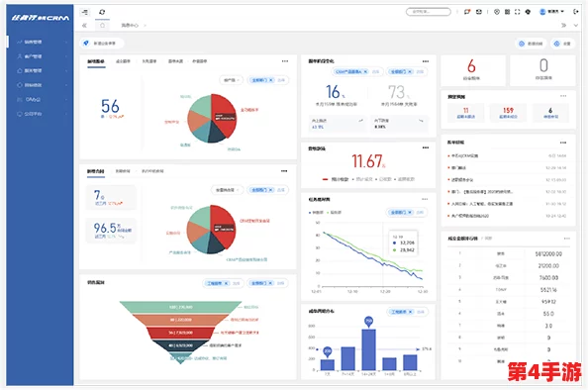Open more options on the 96.5 card

coord(284,171)
